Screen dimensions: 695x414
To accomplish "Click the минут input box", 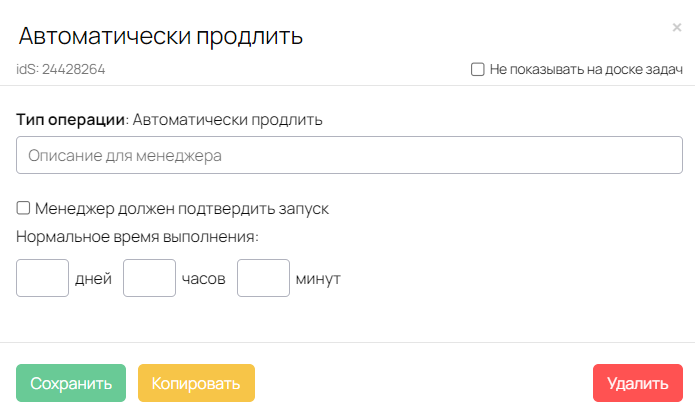I will click(263, 278).
